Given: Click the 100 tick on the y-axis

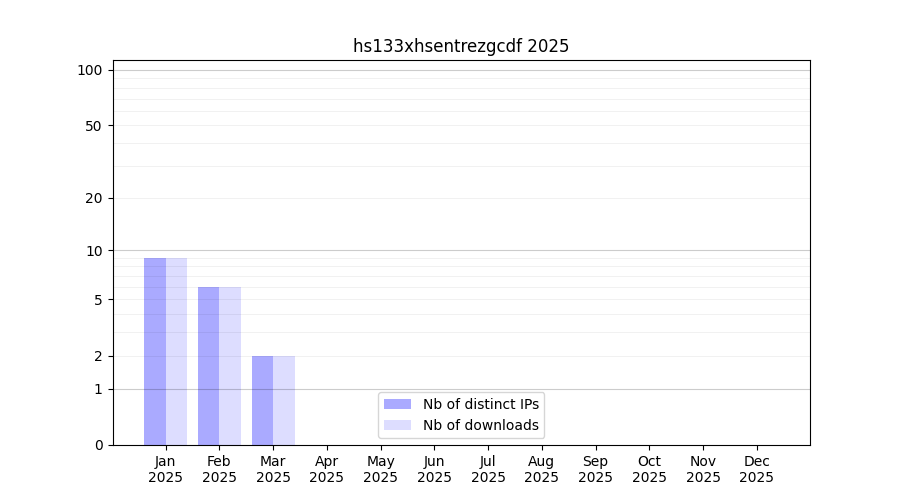Looking at the screenshot, I should tap(90, 70).
